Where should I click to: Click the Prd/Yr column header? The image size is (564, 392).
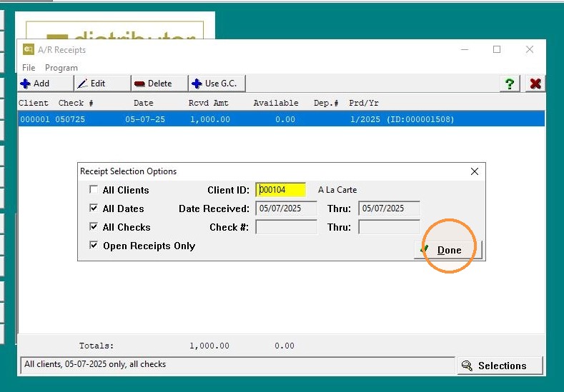coord(364,103)
